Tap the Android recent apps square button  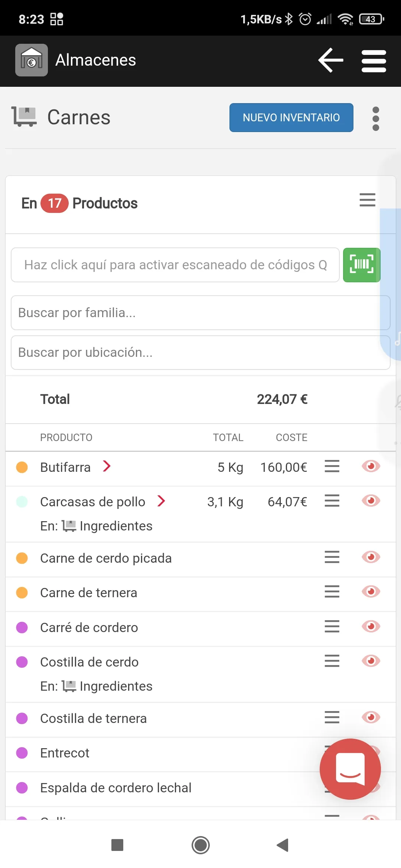coord(117,845)
